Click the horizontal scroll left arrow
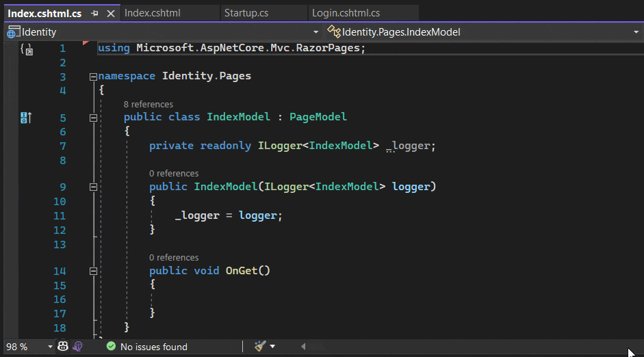Viewport: 644px width, 357px height. (303, 347)
